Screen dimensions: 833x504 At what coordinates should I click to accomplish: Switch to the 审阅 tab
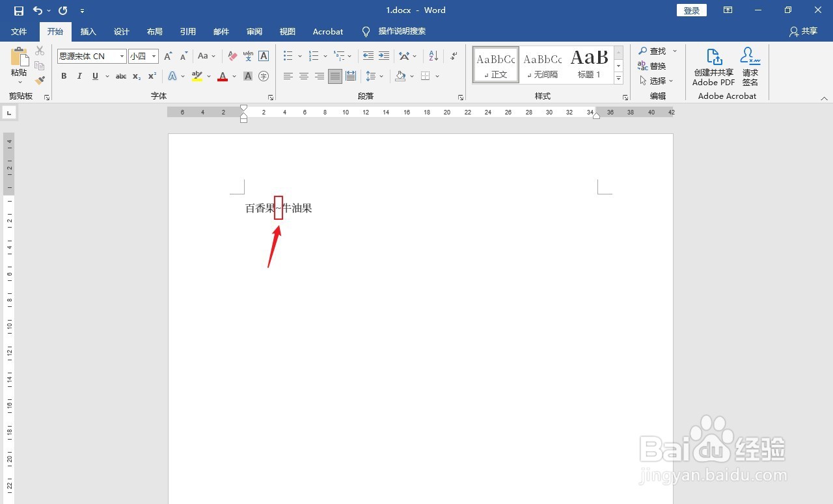[x=254, y=31]
